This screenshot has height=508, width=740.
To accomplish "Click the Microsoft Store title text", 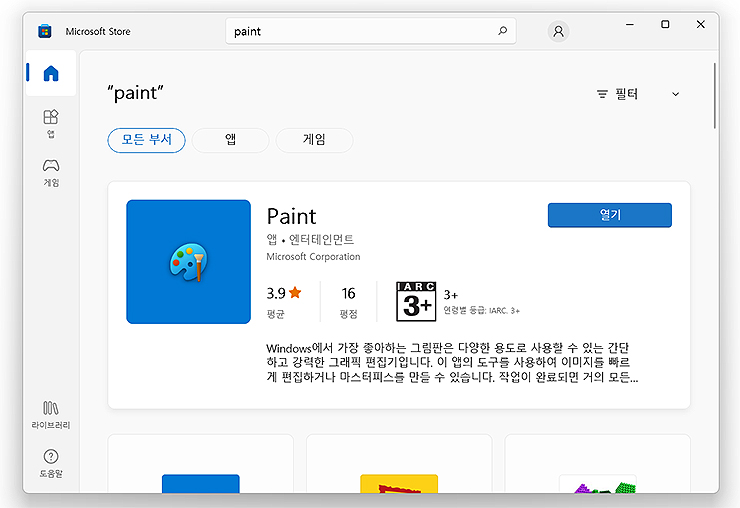I will pyautogui.click(x=98, y=32).
